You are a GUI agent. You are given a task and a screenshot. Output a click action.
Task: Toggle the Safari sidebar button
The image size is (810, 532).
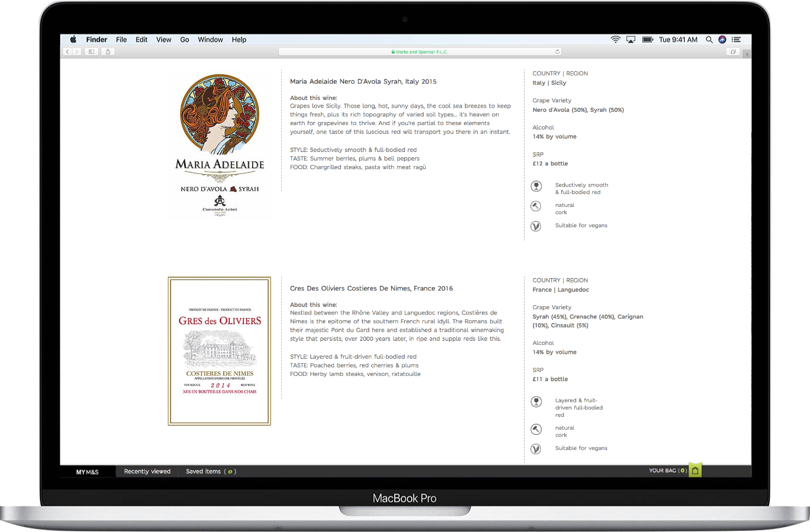tap(91, 52)
